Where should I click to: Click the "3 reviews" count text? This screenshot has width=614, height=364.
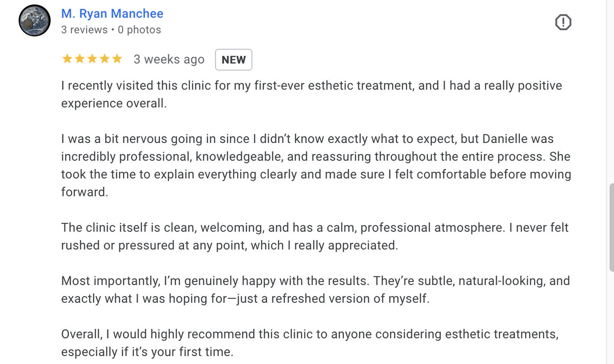pos(84,30)
